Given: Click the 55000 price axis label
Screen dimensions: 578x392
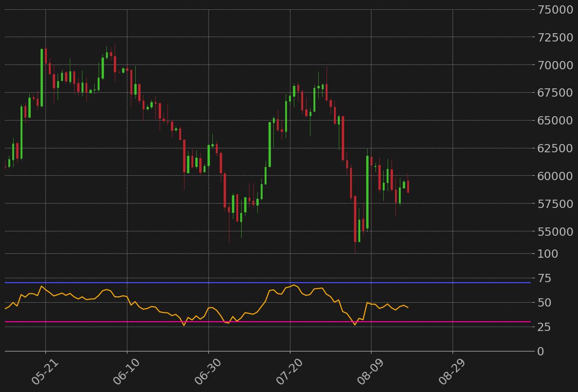Looking at the screenshot, I should (x=555, y=231).
